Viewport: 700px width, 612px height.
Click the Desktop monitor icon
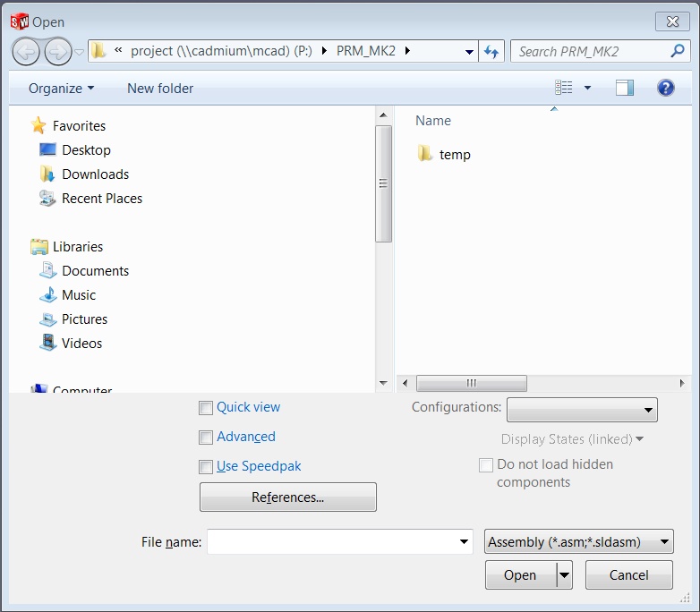47,149
